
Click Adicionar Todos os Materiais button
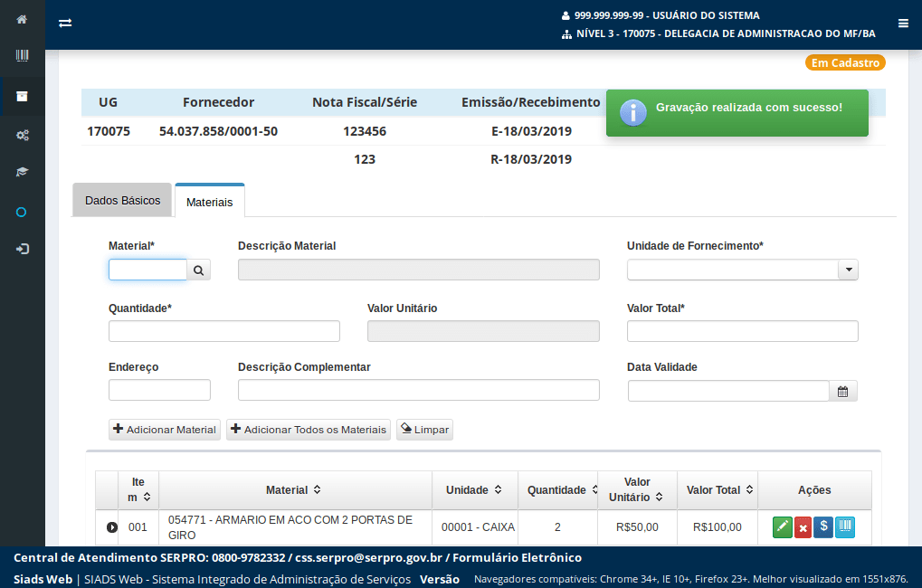[309, 430]
